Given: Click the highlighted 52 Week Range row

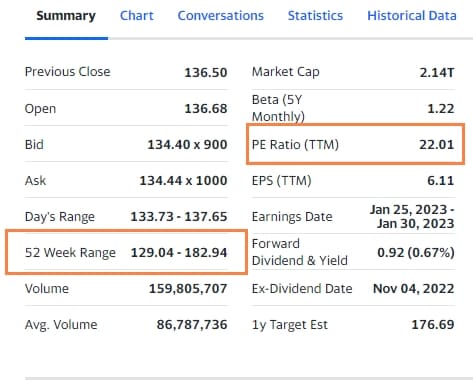Looking at the screenshot, I should tap(126, 252).
